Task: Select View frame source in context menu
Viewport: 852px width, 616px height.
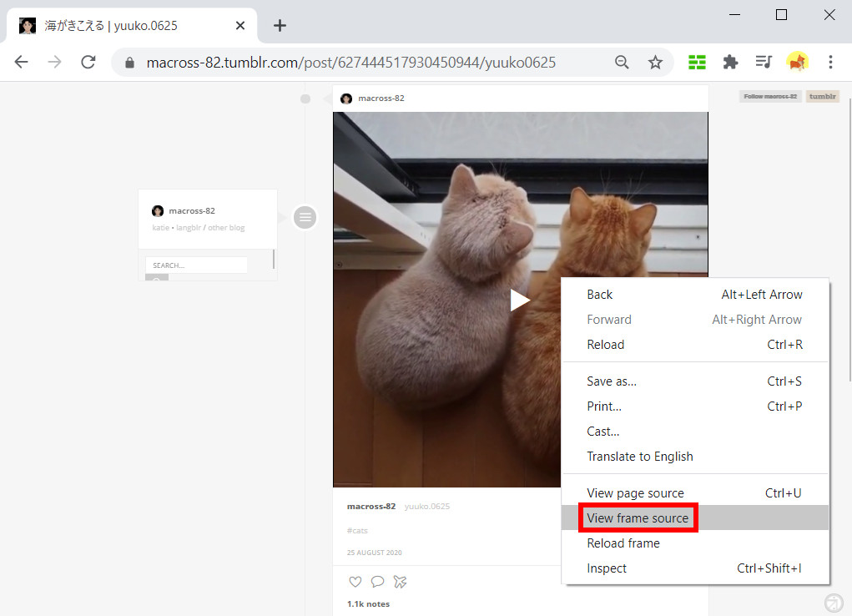Action: coord(638,518)
